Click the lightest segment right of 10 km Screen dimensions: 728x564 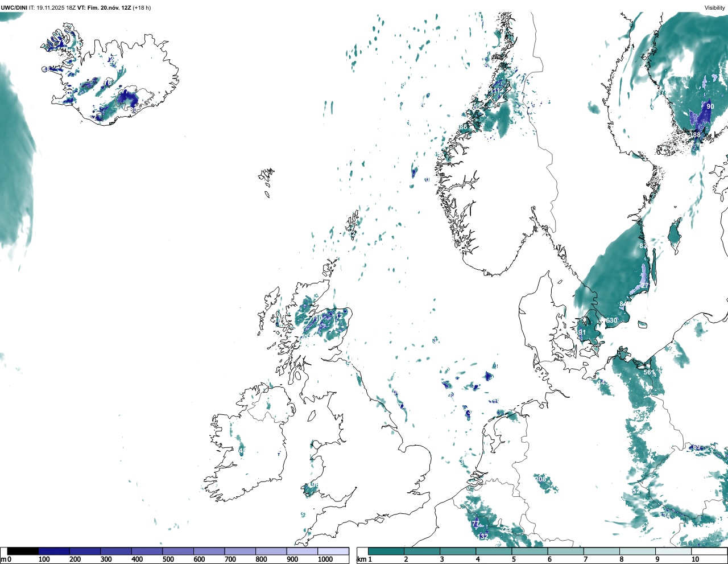(709, 551)
